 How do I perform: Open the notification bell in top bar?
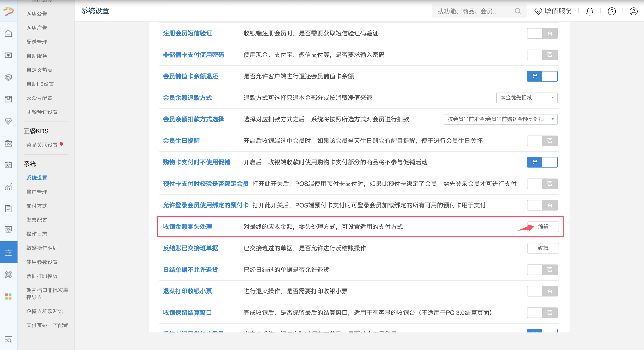click(590, 11)
